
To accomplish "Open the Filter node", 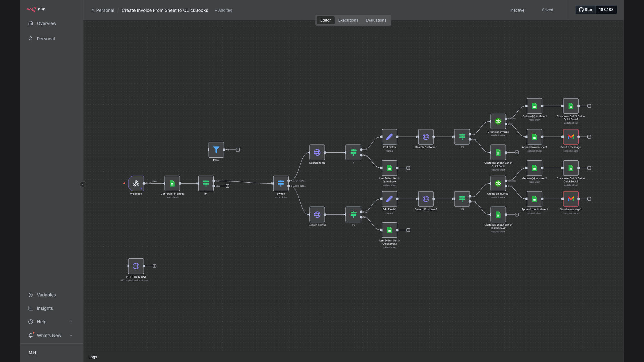I will [x=216, y=150].
